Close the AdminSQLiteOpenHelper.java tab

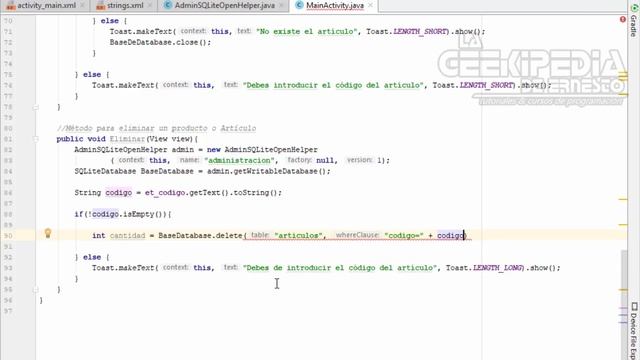tap(282, 6)
